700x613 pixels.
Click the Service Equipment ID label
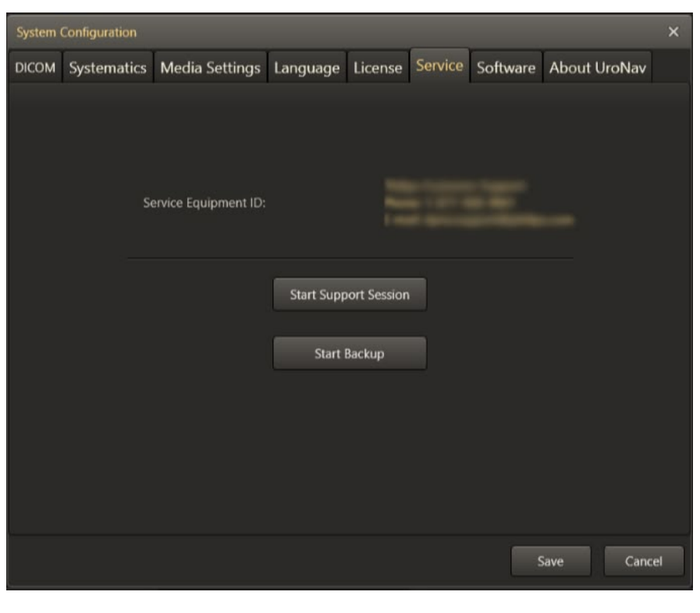(204, 203)
